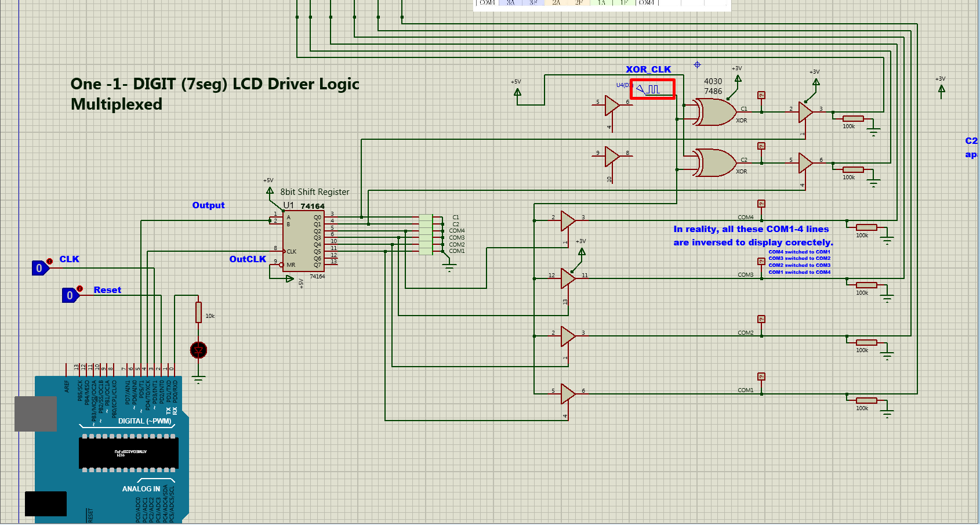Select the XOR gate with output C2
Viewport: 980px width, 525px height.
pos(715,163)
